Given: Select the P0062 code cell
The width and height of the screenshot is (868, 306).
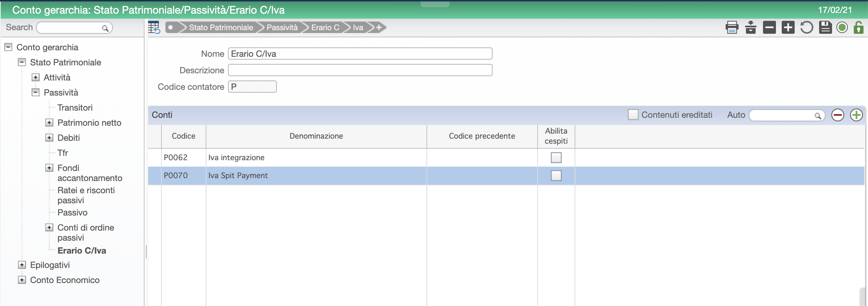Looking at the screenshot, I should point(183,158).
